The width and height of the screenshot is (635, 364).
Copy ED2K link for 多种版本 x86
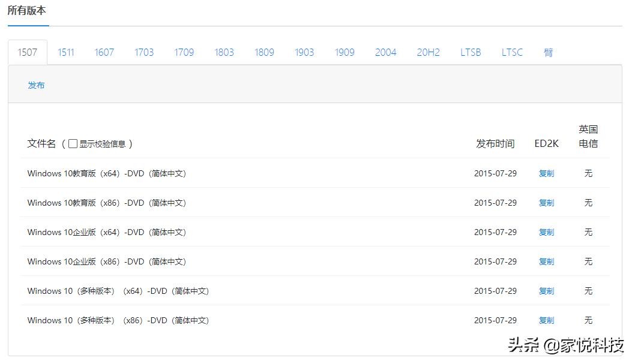coord(546,320)
